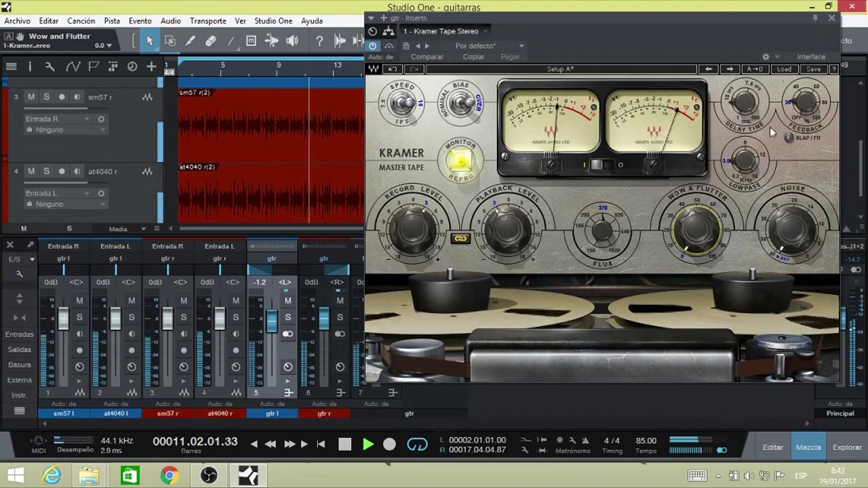This screenshot has height=488, width=868.
Task: Open the Studio One menu
Action: click(273, 21)
